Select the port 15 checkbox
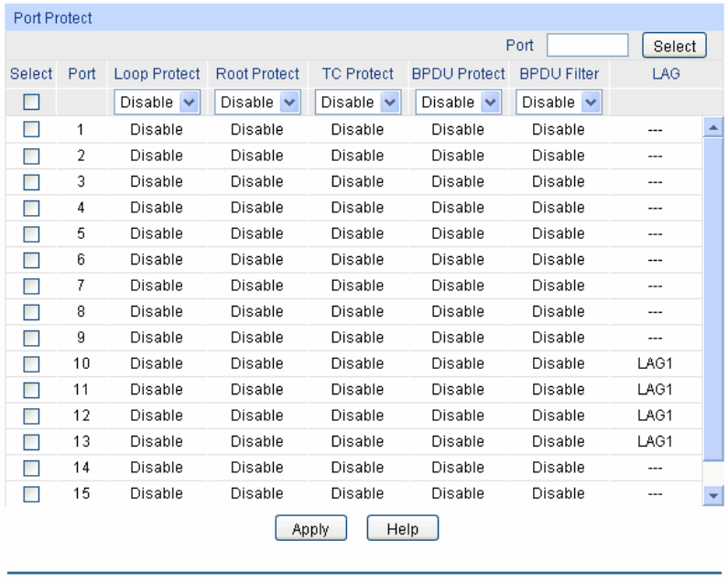This screenshot has width=728, height=583. pyautogui.click(x=31, y=494)
